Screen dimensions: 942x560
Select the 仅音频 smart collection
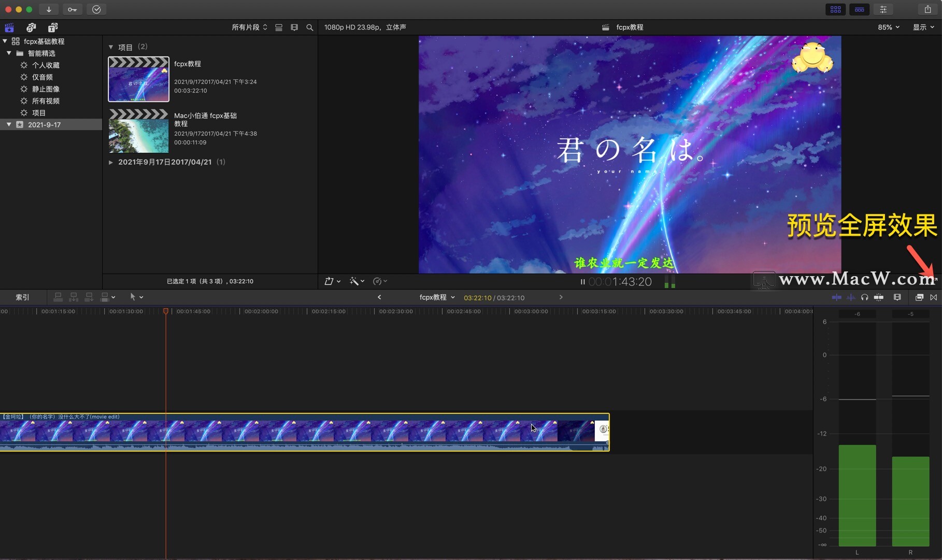click(x=42, y=77)
